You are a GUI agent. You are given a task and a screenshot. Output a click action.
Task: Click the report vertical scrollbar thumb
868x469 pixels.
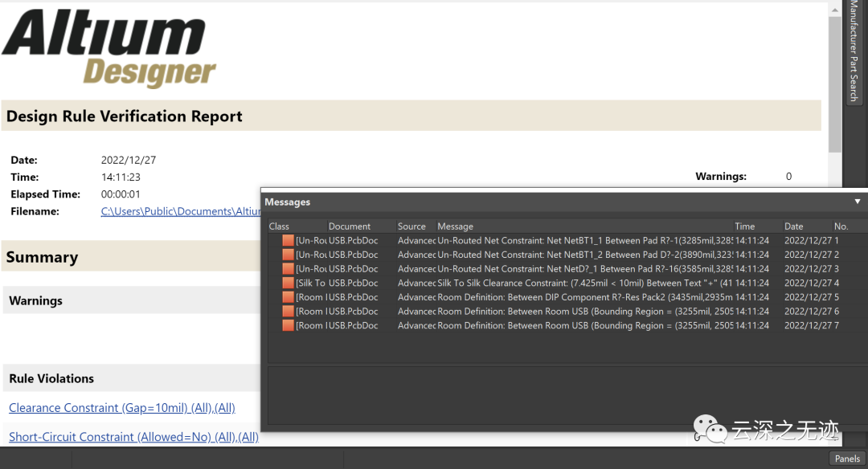coord(835,84)
